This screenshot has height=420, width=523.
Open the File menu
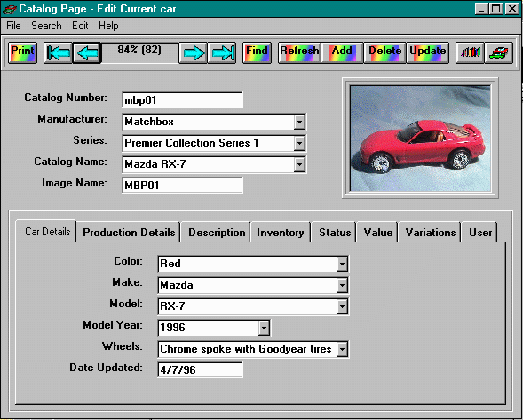pos(13,26)
